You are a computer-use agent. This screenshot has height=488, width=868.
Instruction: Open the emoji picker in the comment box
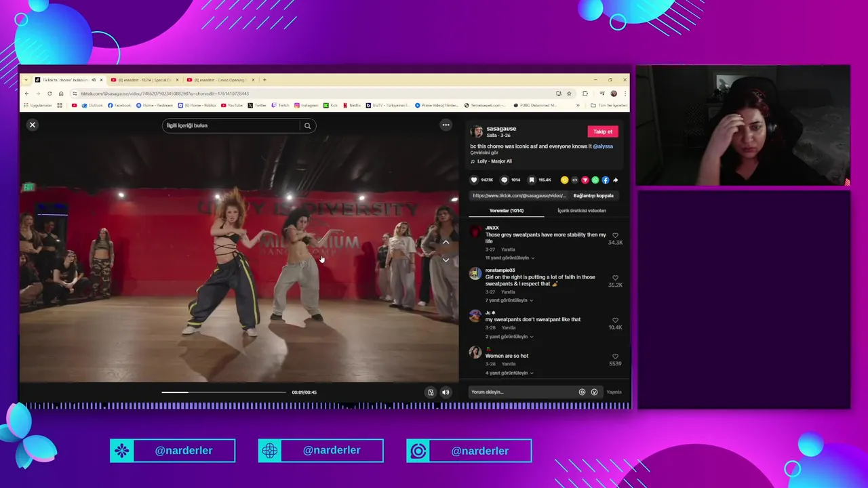click(594, 392)
